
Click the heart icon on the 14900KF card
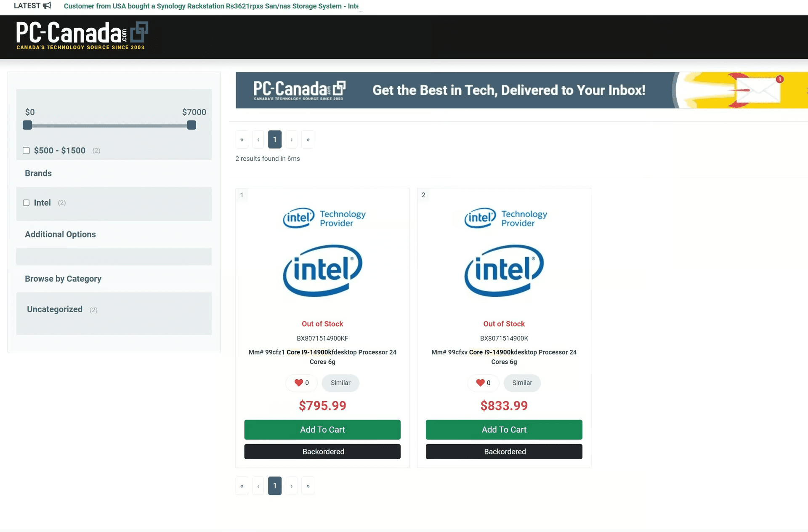[298, 383]
